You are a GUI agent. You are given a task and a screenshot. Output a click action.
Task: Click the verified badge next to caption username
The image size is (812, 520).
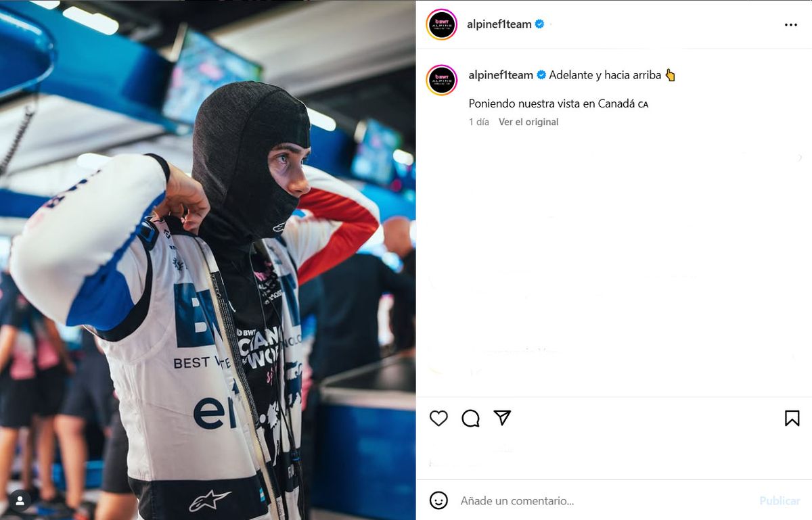[541, 75]
